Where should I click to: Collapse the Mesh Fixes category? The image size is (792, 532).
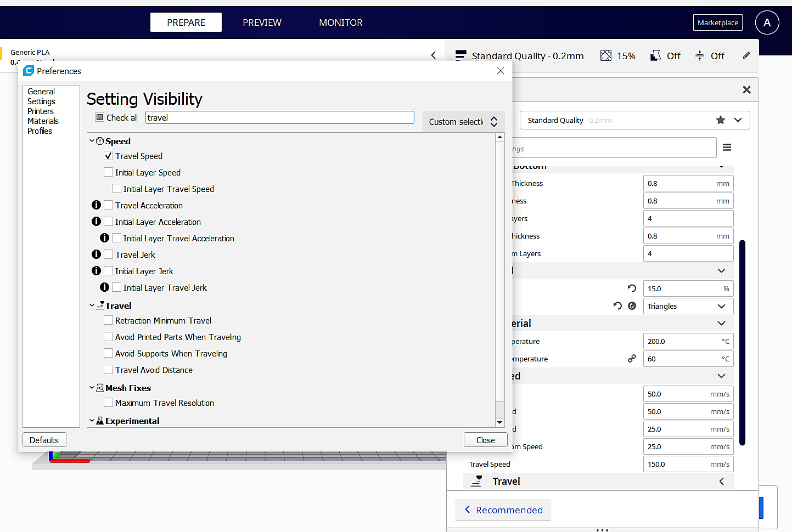[x=92, y=388]
